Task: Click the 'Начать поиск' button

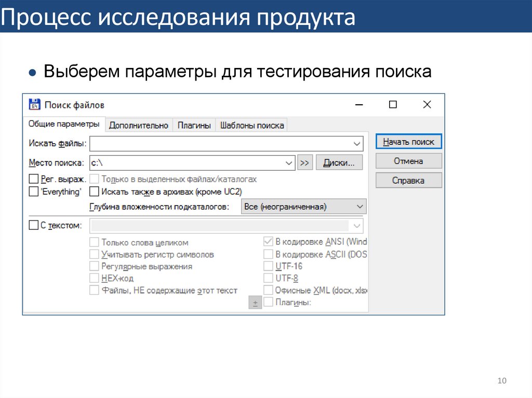Action: tap(408, 142)
